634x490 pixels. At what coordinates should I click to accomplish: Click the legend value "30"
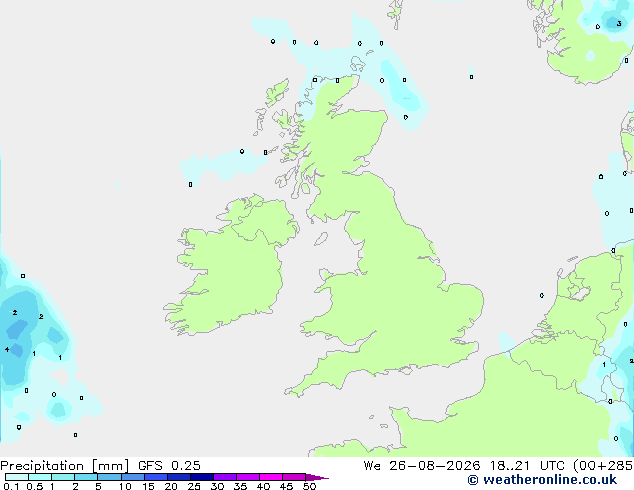217,486
